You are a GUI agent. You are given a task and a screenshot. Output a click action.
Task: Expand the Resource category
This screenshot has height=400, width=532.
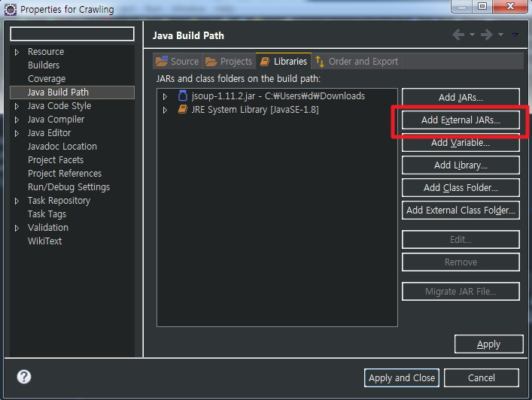pos(17,52)
